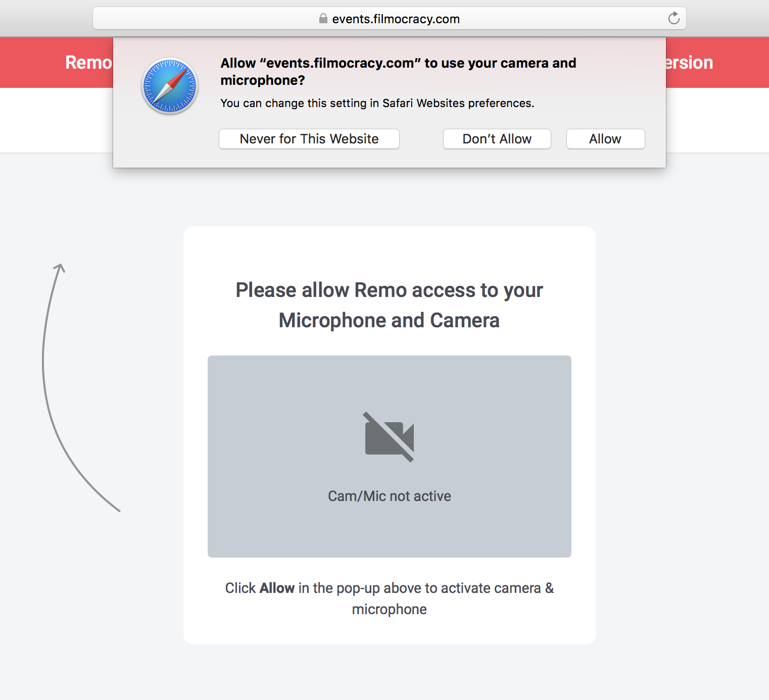The width and height of the screenshot is (769, 700).
Task: Click the 'Please allow Remo access' heading
Action: [389, 305]
